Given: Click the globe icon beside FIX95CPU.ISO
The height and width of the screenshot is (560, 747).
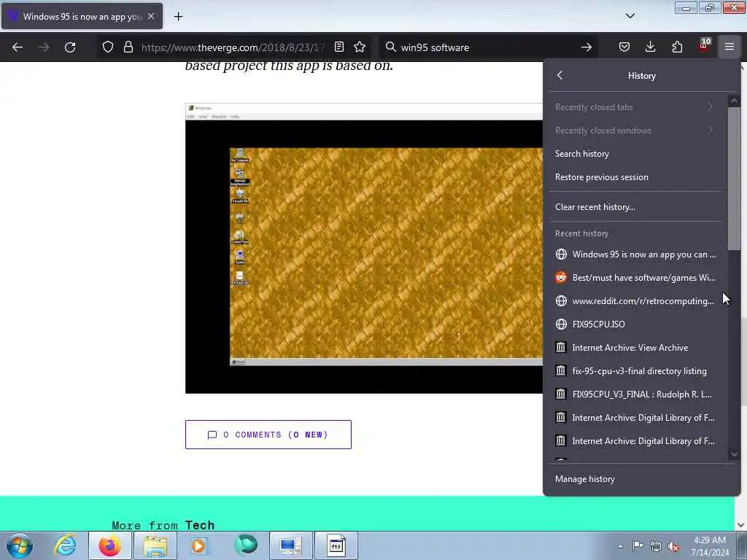Looking at the screenshot, I should point(561,324).
